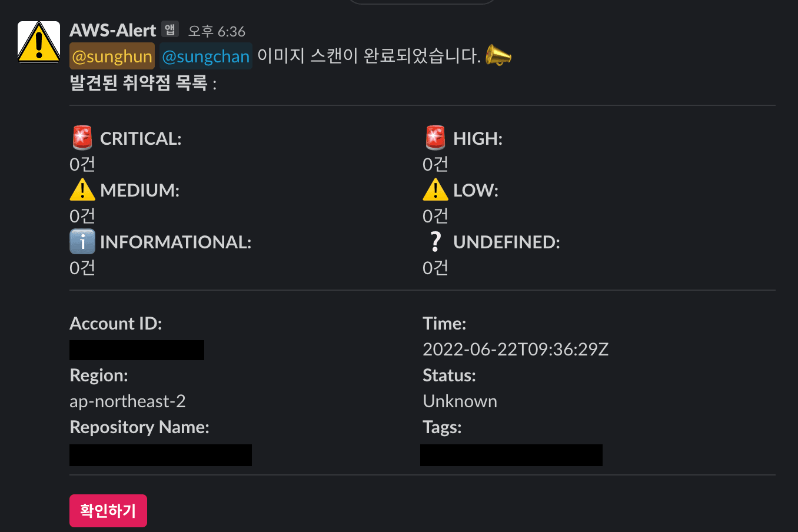Click the warning emoji next to MEDIUM

coord(82,189)
